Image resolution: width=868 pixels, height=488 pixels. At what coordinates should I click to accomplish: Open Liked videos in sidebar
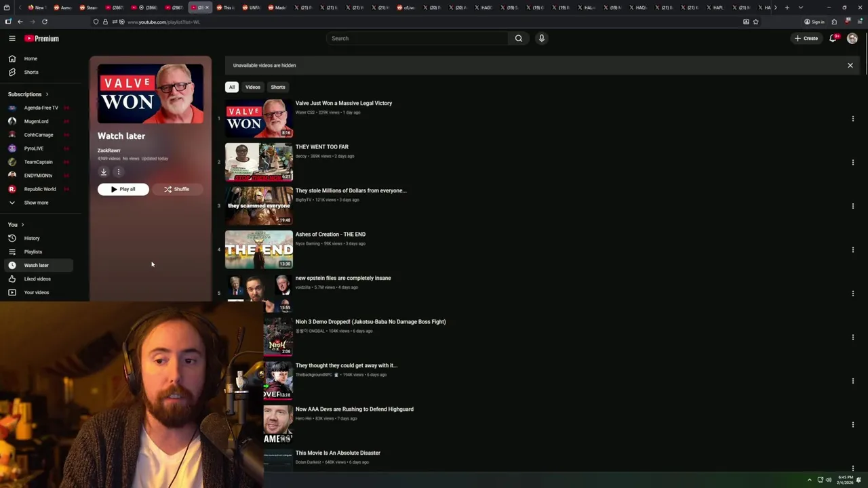37,279
